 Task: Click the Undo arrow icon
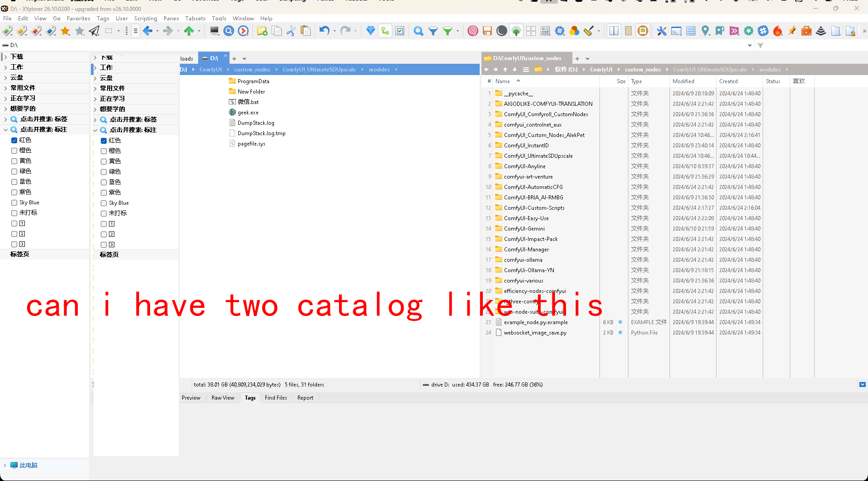[x=324, y=31]
